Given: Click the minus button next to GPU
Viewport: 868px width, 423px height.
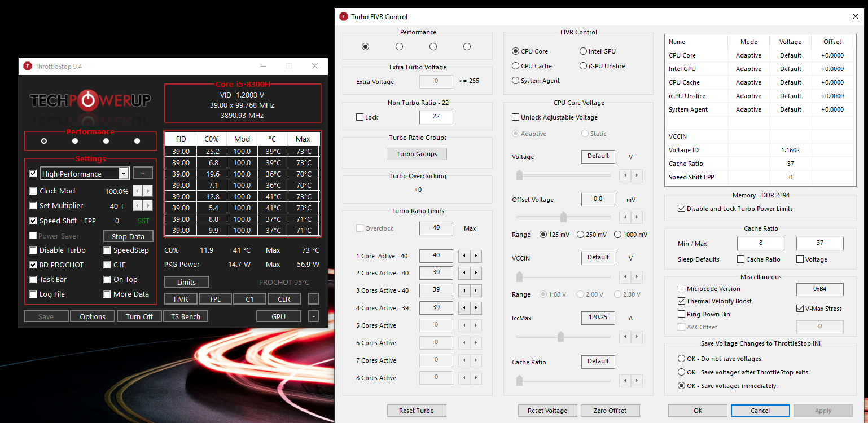Looking at the screenshot, I should pyautogui.click(x=314, y=316).
